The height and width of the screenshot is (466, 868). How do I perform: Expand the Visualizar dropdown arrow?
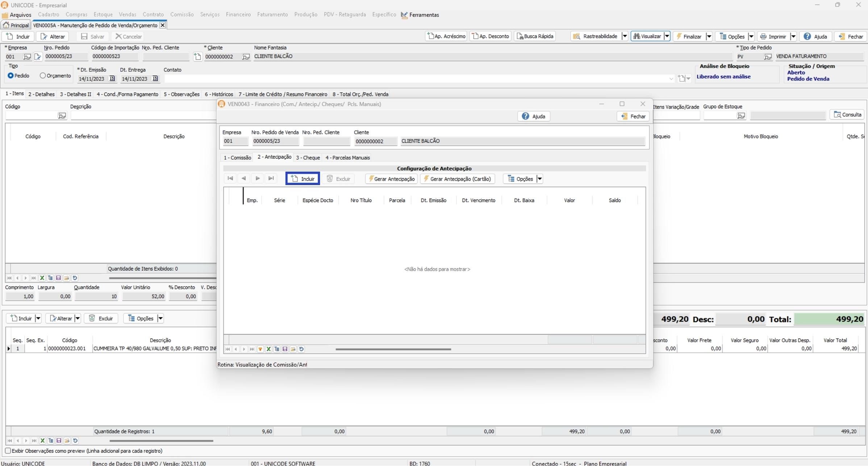point(667,36)
